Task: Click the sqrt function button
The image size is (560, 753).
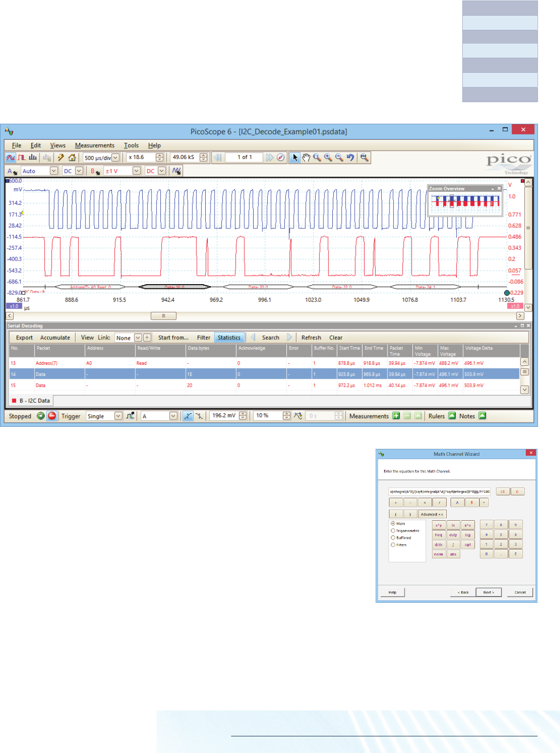Action: pos(468,544)
